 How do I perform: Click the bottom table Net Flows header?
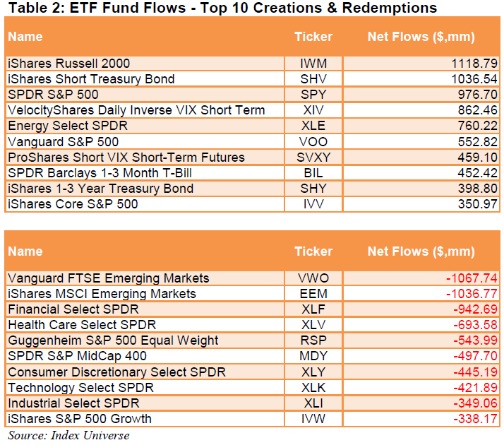coord(421,251)
